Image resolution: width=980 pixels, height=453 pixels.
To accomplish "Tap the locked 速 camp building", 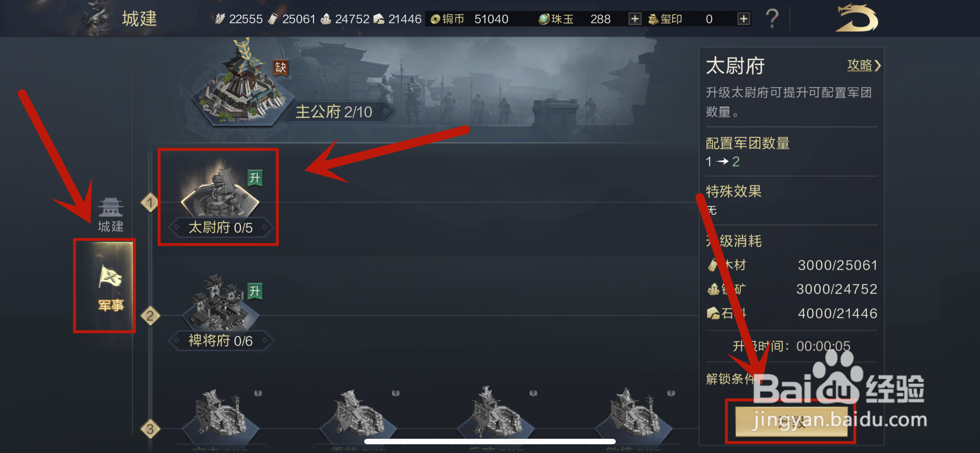I will point(633,413).
